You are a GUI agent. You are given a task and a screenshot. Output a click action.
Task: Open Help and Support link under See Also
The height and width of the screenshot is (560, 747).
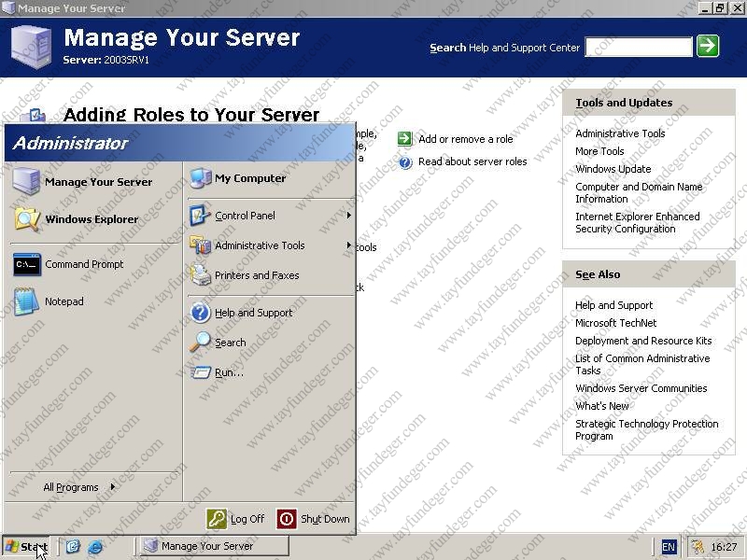coord(614,305)
